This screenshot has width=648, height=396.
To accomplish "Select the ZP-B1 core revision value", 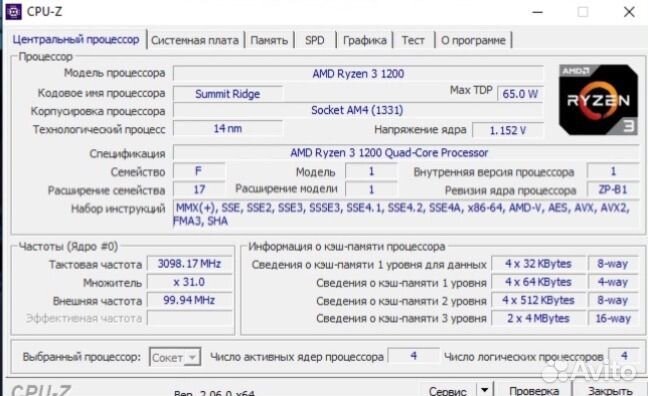I will (613, 189).
